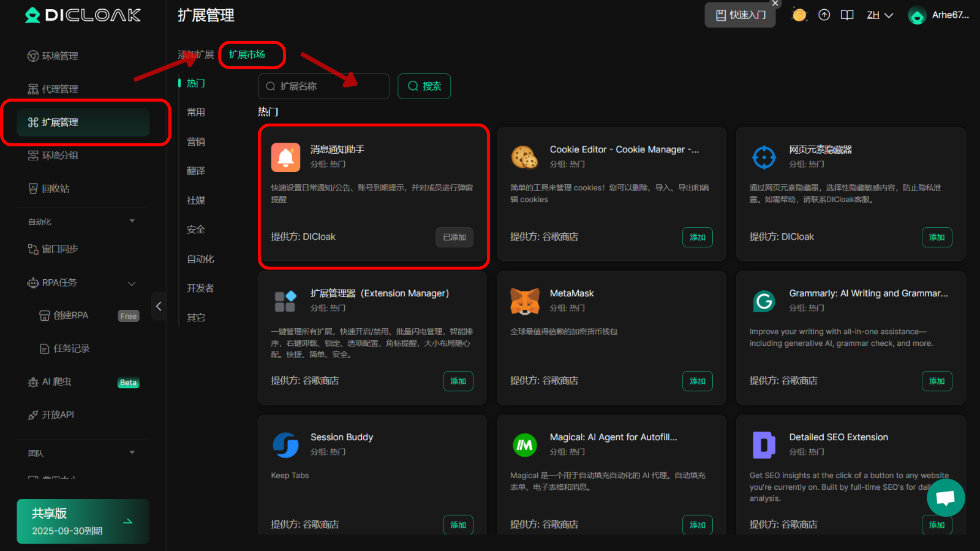Image resolution: width=980 pixels, height=551 pixels.
Task: Click the Grammarly G icon
Action: pyautogui.click(x=764, y=301)
